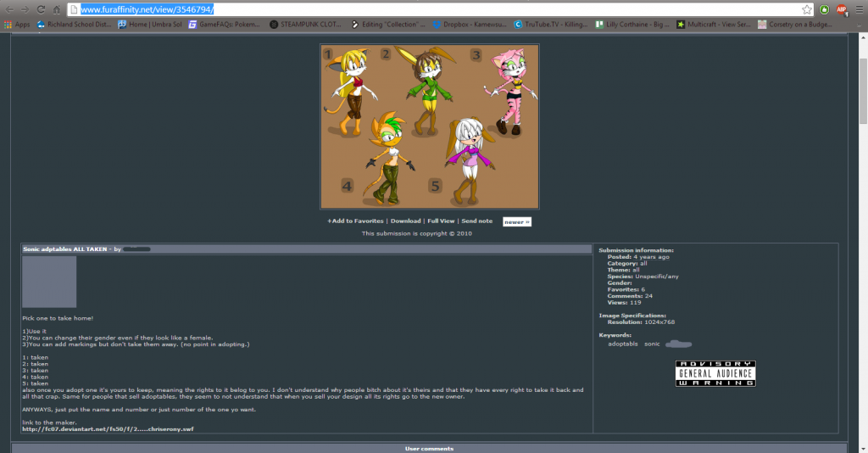Image resolution: width=868 pixels, height=453 pixels.
Task: Bookmark this page with the star icon
Action: (x=806, y=9)
